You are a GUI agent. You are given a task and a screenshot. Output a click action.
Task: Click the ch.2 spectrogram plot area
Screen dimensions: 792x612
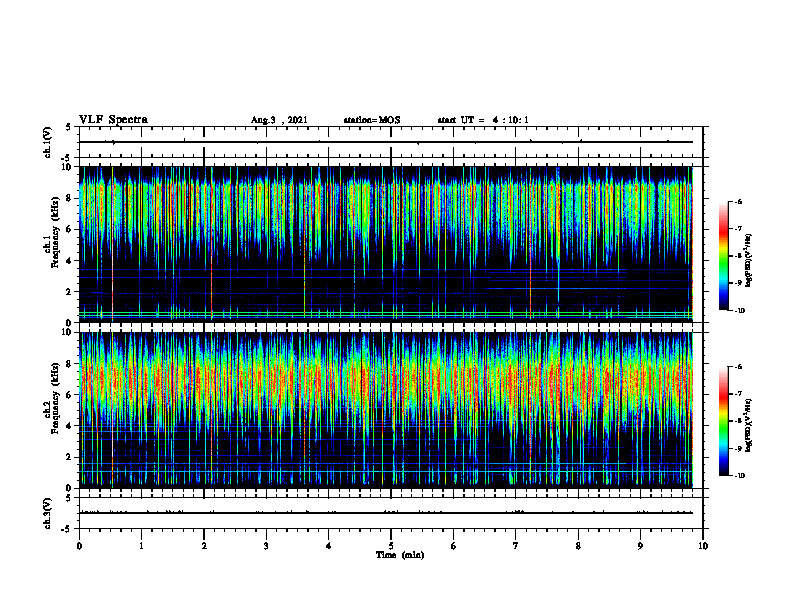pos(391,410)
